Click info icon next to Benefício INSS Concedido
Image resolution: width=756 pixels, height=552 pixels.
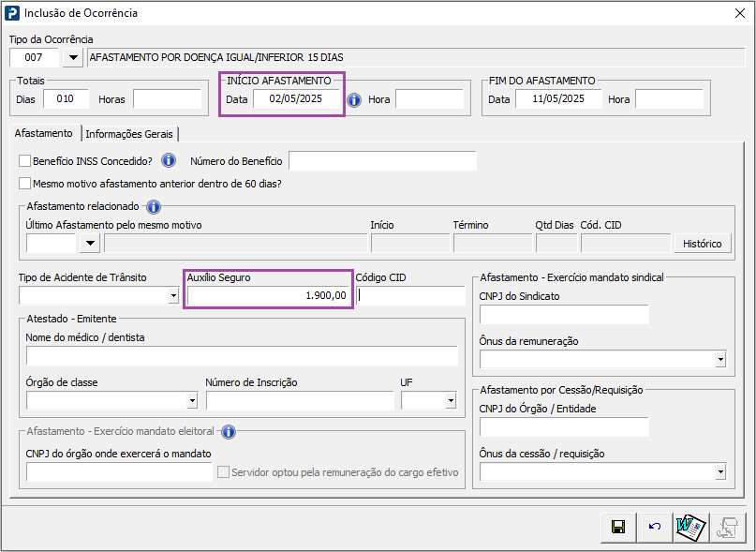169,160
